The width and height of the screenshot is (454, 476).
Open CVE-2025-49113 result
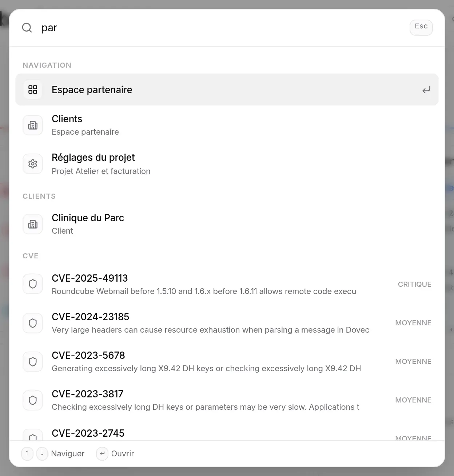tap(227, 284)
